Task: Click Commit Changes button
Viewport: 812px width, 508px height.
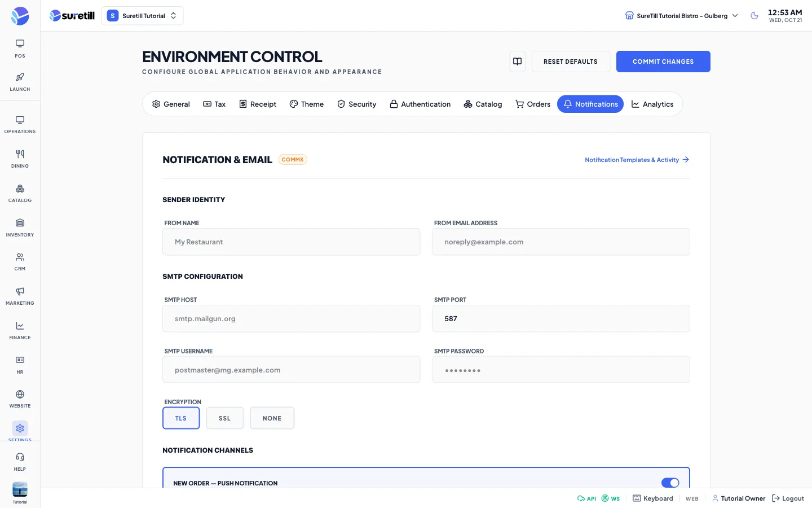Action: 663,62
